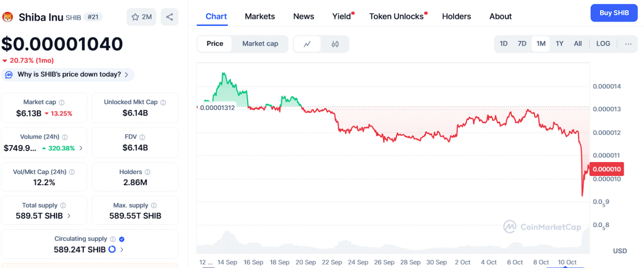Image resolution: width=644 pixels, height=268 pixels.
Task: Expand Total supply details chevron
Action: tap(69, 216)
